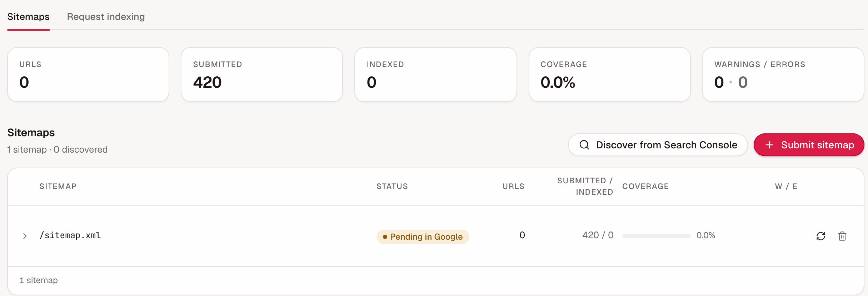Click the Sitemaps section heading
Image resolution: width=868 pixels, height=296 pixels.
tap(31, 133)
